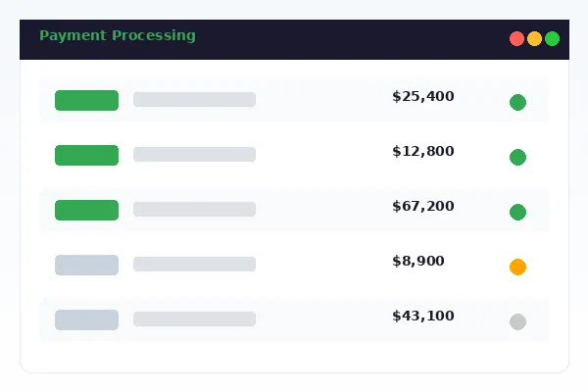Click the yellow window control dot
The image size is (588, 392).
click(534, 39)
